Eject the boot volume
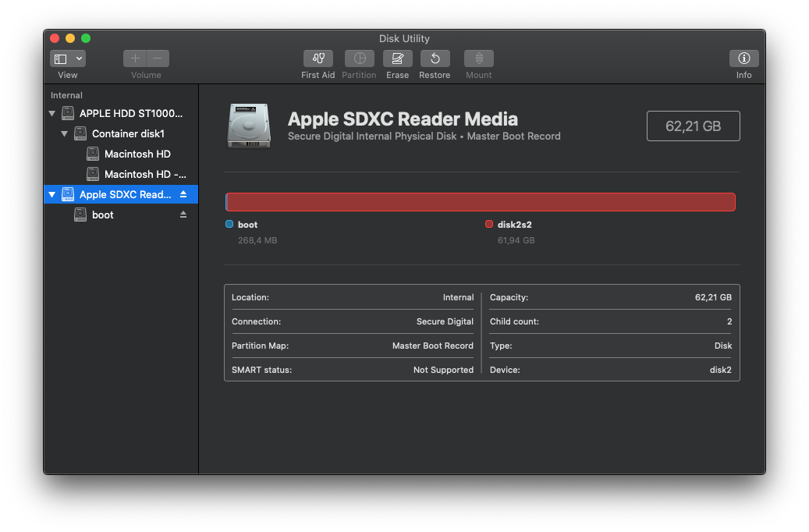809x532 pixels. (183, 215)
